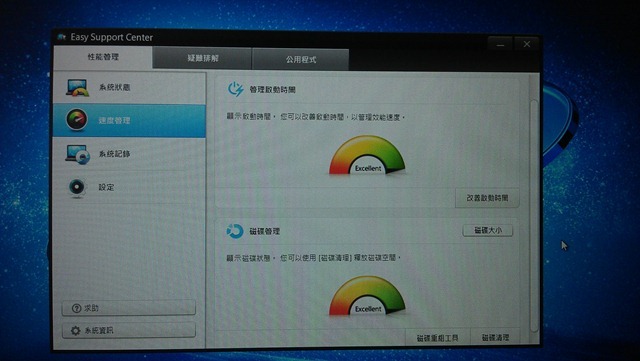Click the 系統狀態 monitor icon

coord(77,87)
